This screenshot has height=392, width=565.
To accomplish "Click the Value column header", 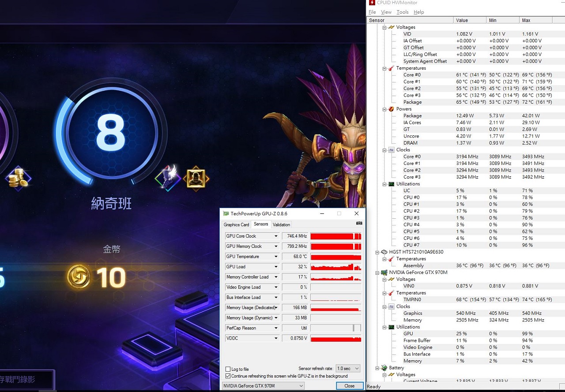I will (470, 20).
